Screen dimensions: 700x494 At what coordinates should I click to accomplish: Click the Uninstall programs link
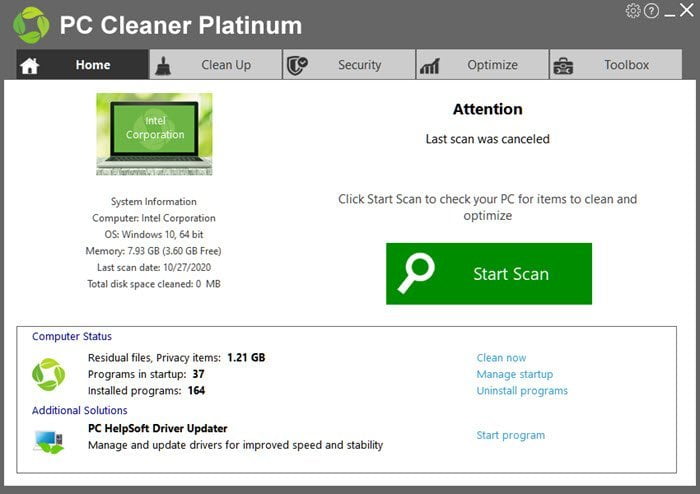click(x=522, y=391)
